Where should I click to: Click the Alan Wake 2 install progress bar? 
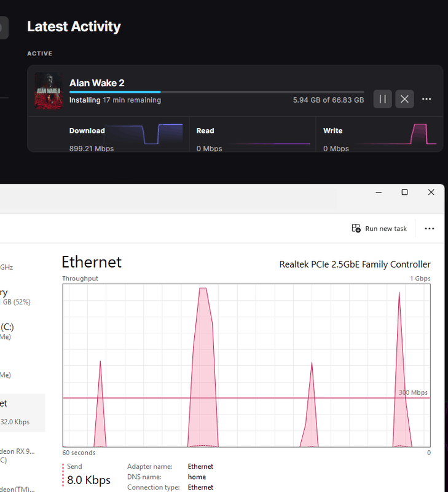(x=217, y=92)
